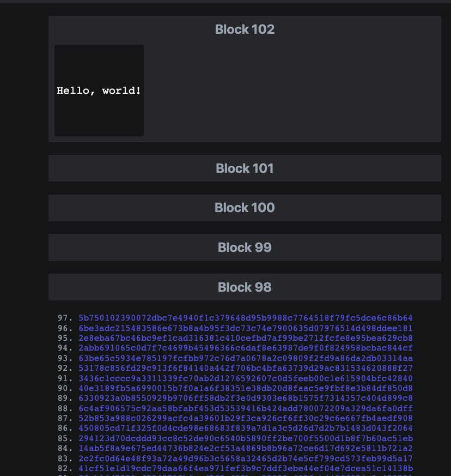Go to block 90 hash 40e3189f
This screenshot has width=451, height=476.
(246, 388)
